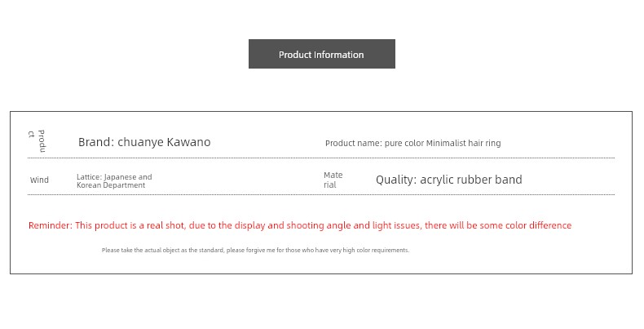Click the "Wind" row label
The height and width of the screenshot is (329, 644).
point(39,180)
